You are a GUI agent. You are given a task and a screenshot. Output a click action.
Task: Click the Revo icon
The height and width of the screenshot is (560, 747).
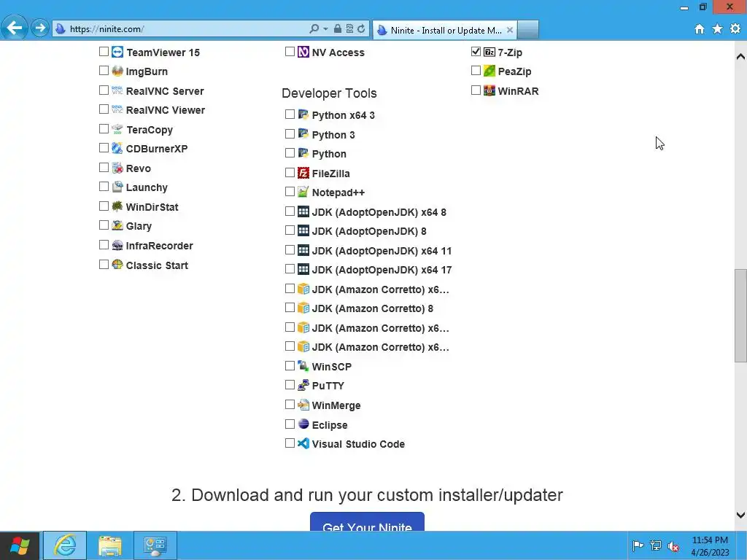pyautogui.click(x=117, y=168)
